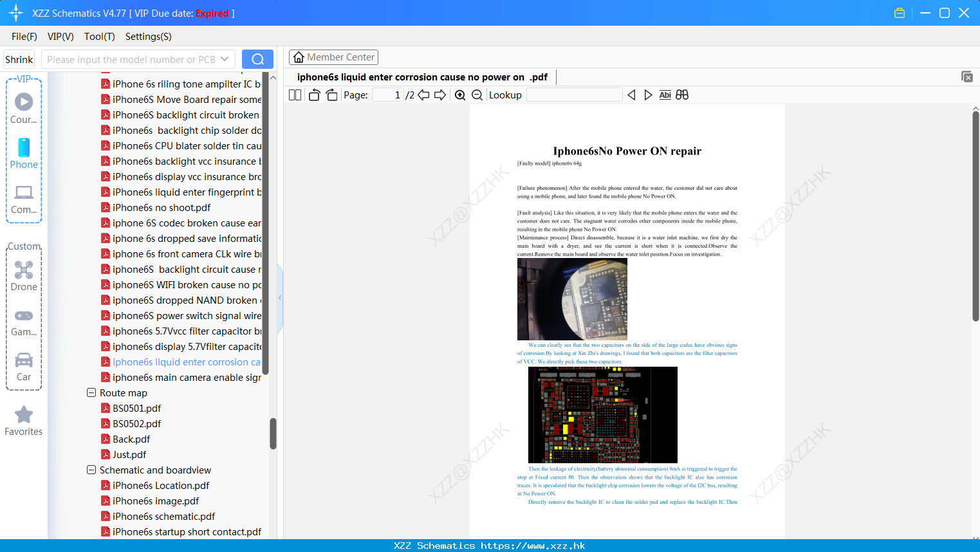Click in the model number search field
Viewport: 980px width, 552px height.
[131, 59]
